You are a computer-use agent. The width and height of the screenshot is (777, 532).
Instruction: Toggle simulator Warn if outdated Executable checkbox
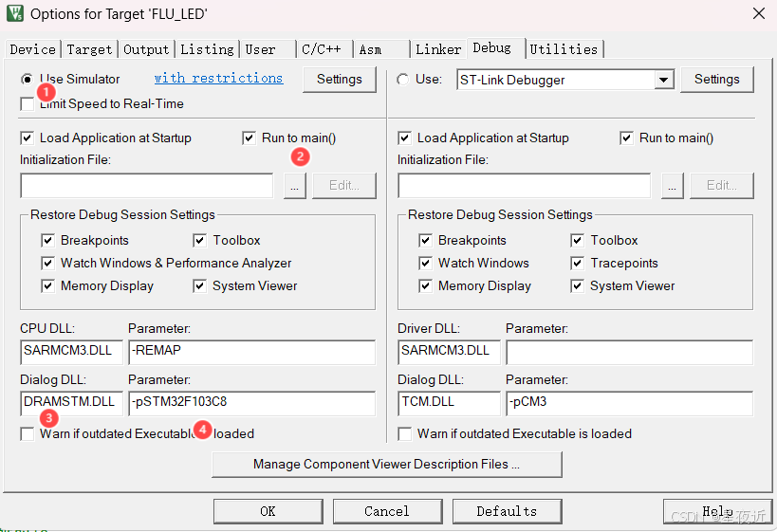click(x=28, y=434)
